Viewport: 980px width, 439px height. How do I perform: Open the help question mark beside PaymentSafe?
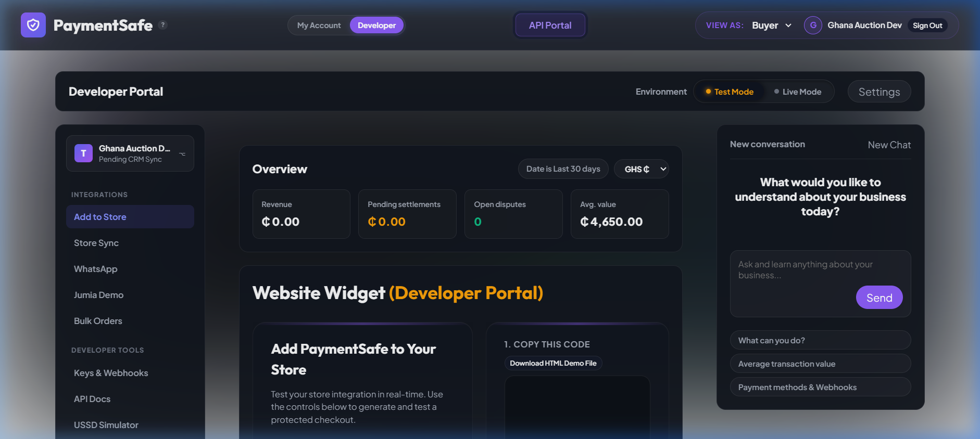(163, 24)
